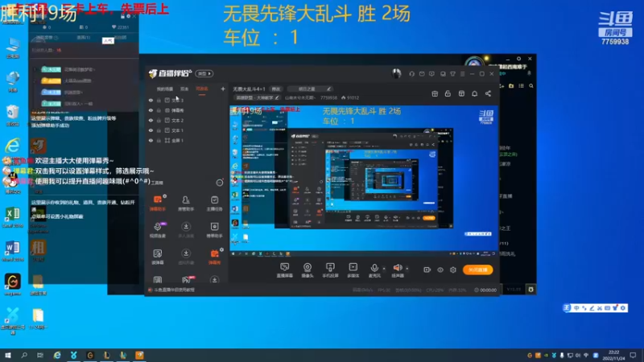Hide the 弹幕秀 source in scene list

coord(151,110)
